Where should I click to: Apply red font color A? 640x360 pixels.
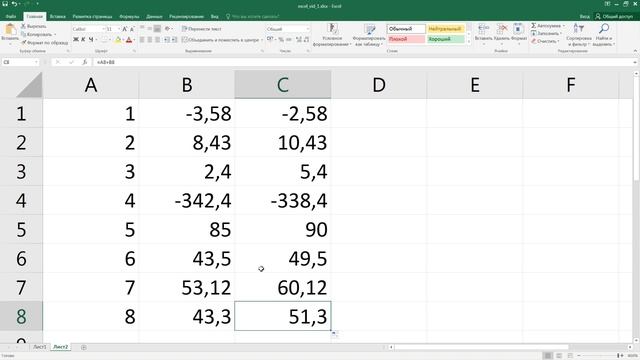pos(129,40)
